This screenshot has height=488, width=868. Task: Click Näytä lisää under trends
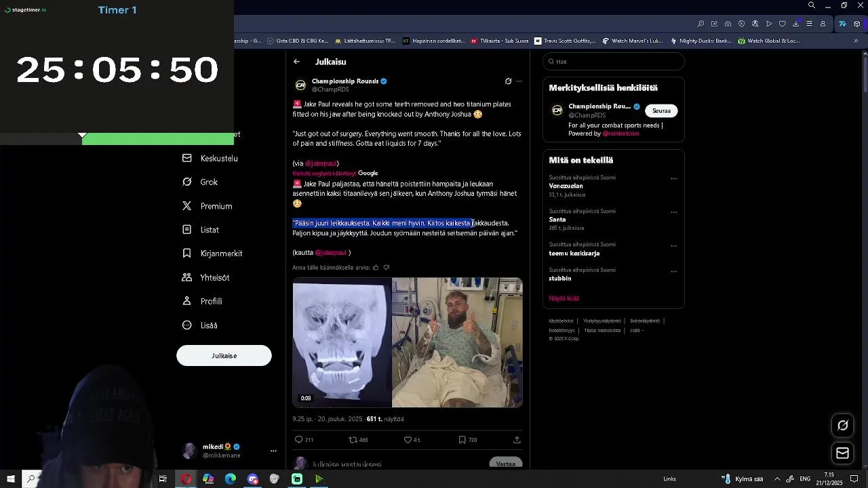tap(564, 298)
